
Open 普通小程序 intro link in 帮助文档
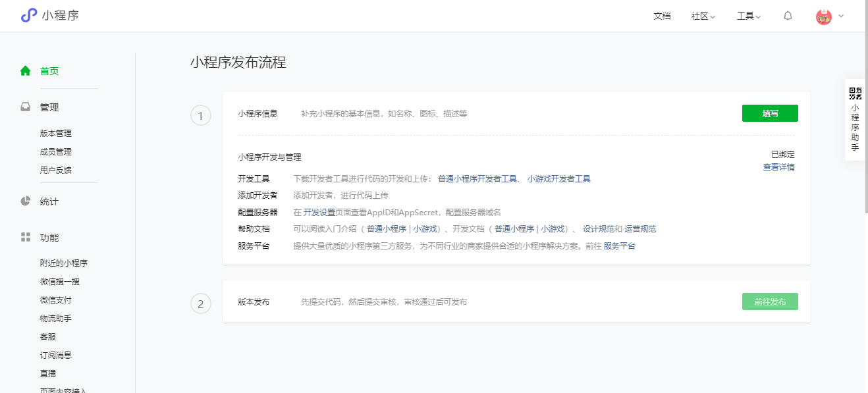(387, 229)
